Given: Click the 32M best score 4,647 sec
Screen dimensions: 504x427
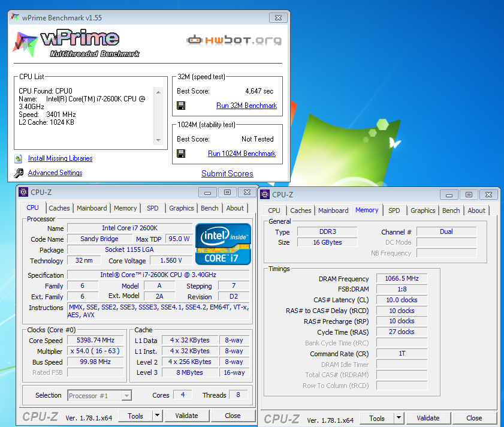Looking at the screenshot, I should pyautogui.click(x=259, y=91).
